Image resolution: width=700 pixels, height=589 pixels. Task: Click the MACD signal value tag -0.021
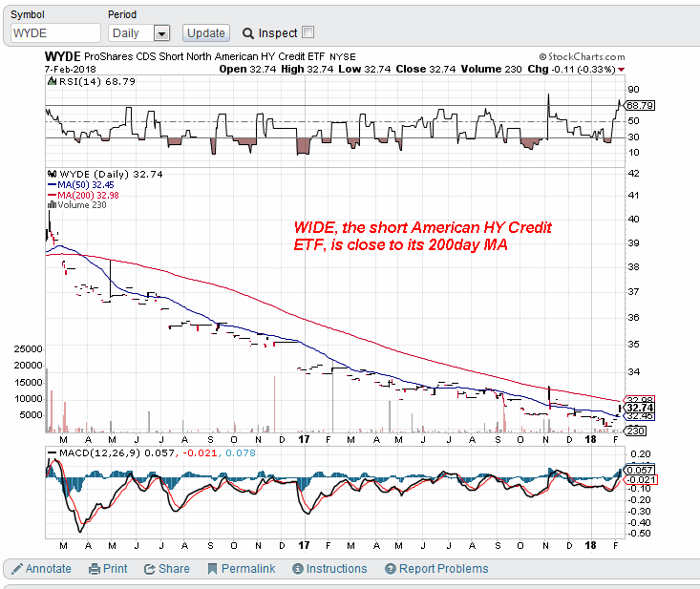coord(641,479)
